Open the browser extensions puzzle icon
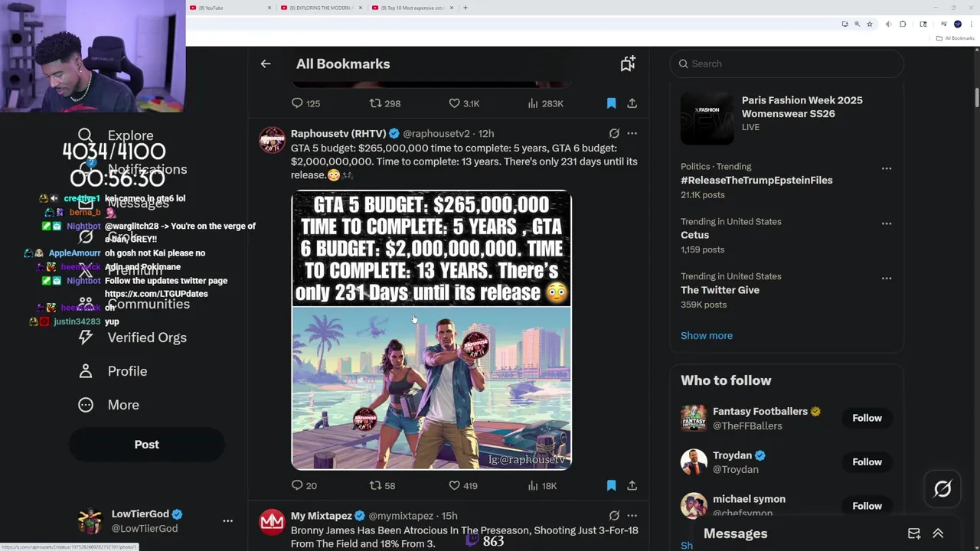 [903, 24]
